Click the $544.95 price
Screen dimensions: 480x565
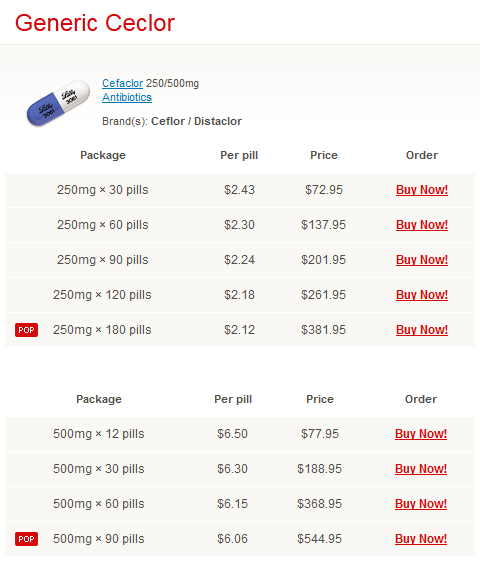(x=319, y=539)
